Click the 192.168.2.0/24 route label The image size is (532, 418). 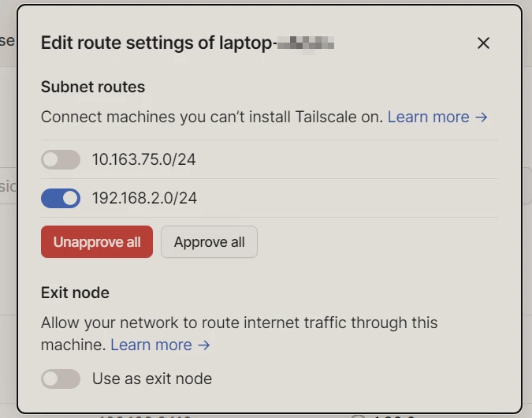tap(144, 198)
